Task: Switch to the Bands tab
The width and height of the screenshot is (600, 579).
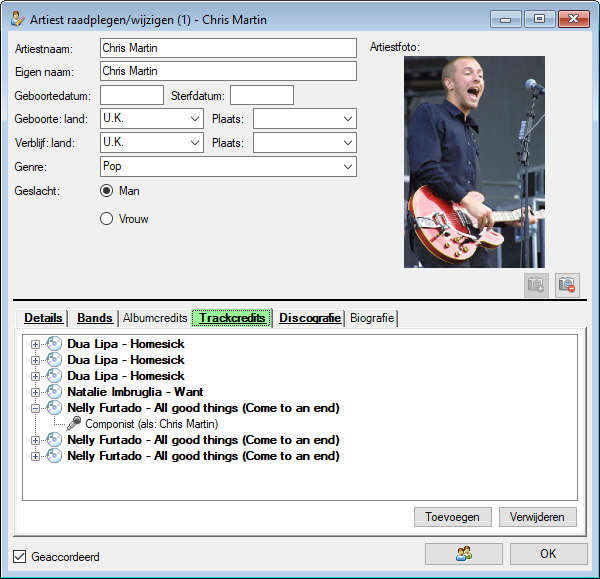Action: tap(95, 318)
